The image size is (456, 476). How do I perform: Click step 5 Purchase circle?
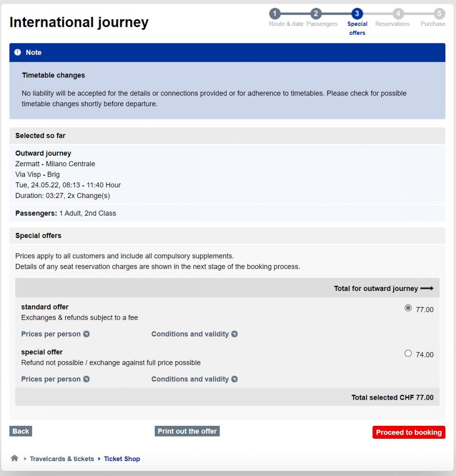click(x=439, y=13)
